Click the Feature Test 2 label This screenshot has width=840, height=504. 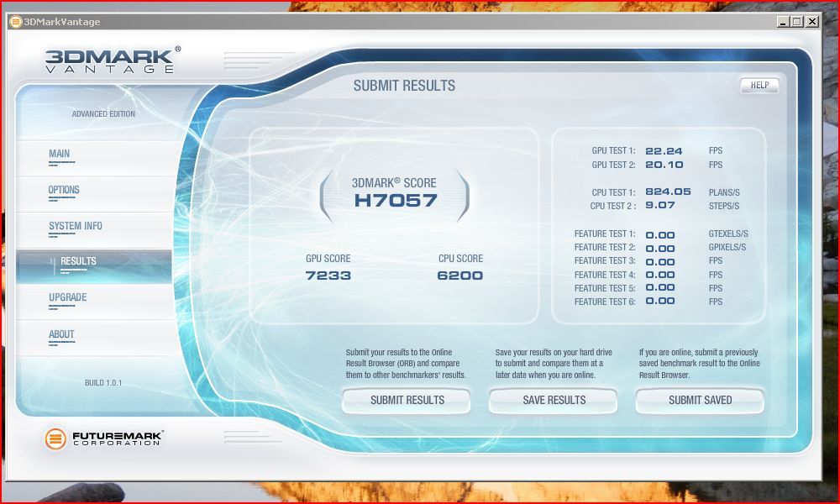coord(605,248)
